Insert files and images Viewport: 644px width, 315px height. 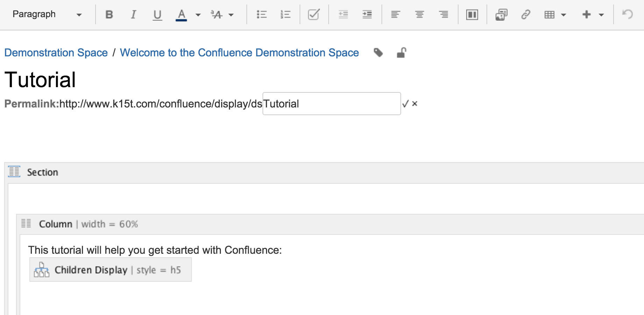(501, 15)
